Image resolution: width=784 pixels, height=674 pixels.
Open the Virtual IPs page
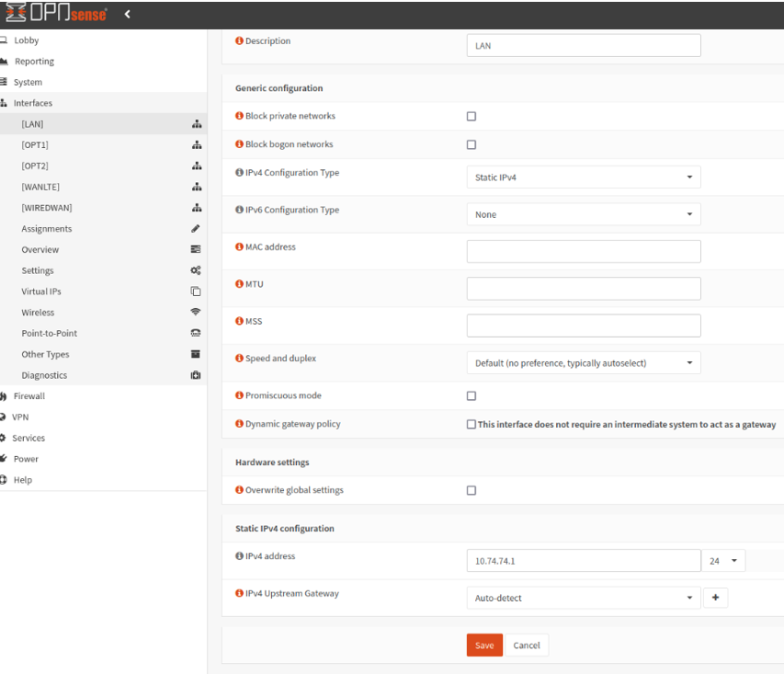click(x=41, y=291)
